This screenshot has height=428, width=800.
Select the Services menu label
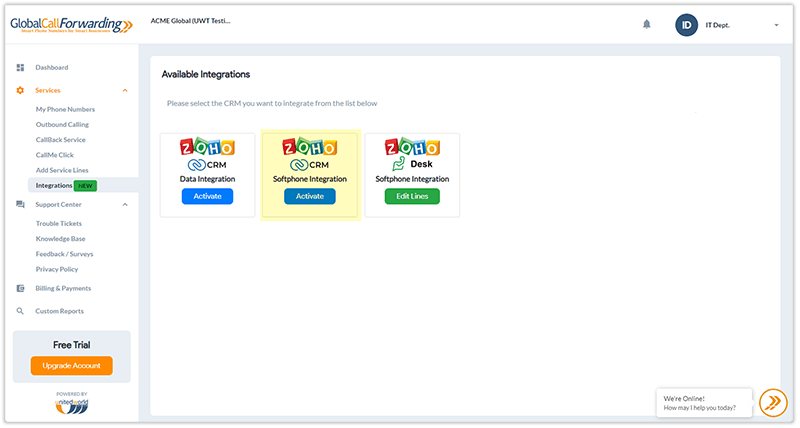(48, 90)
